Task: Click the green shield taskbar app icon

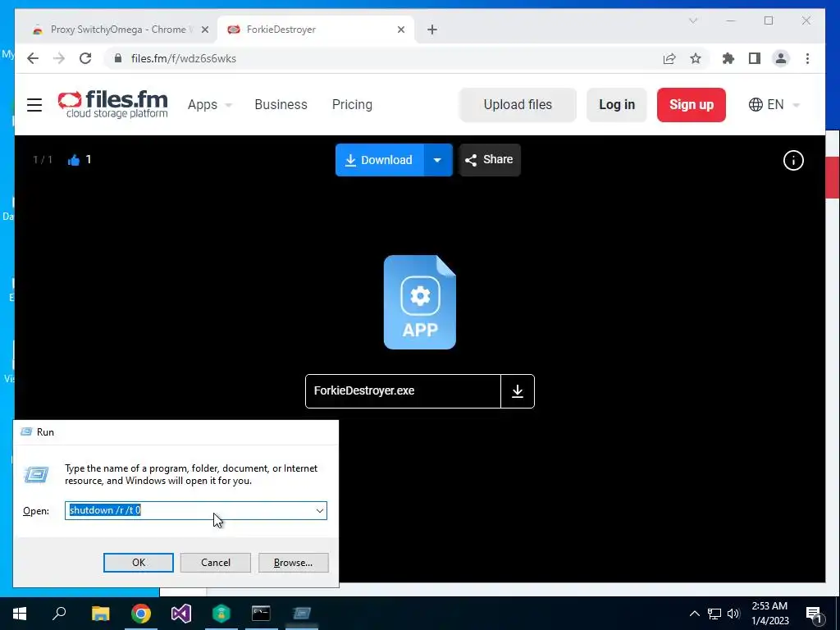Action: tap(221, 614)
